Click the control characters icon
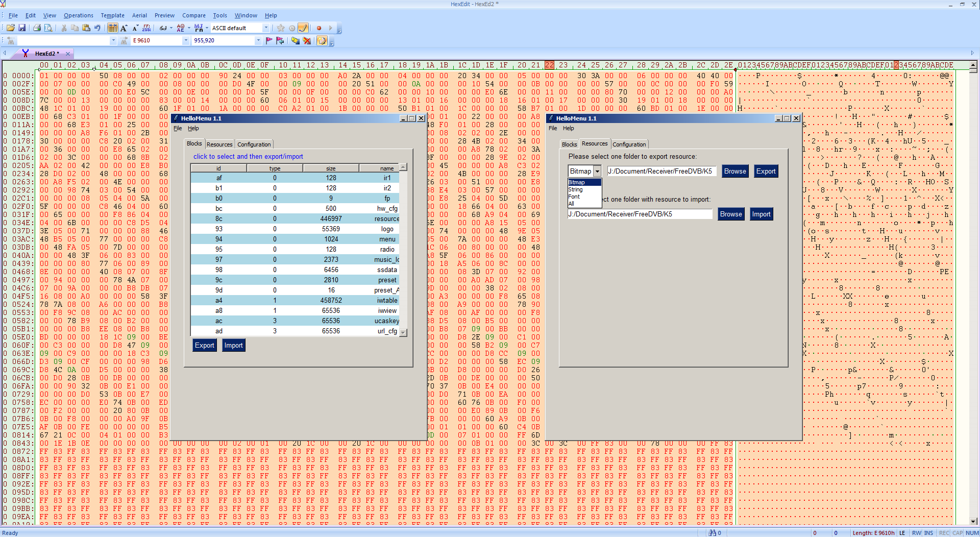980x537 pixels. pyautogui.click(x=198, y=28)
